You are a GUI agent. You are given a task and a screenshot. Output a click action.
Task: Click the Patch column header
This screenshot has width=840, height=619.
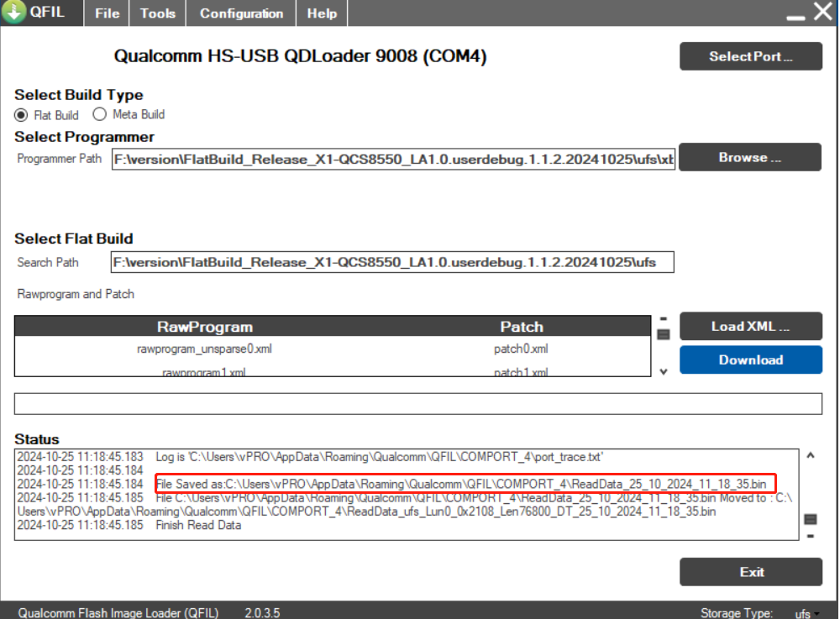click(522, 327)
